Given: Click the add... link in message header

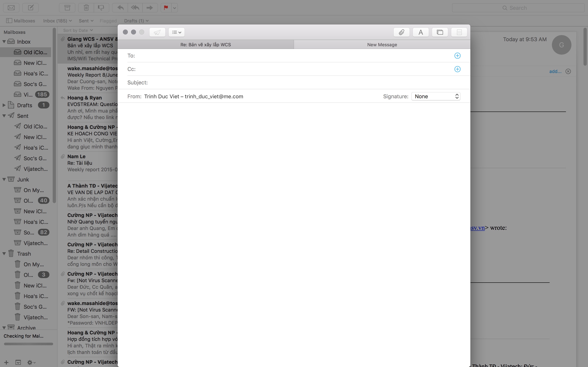Looking at the screenshot, I should 555,71.
